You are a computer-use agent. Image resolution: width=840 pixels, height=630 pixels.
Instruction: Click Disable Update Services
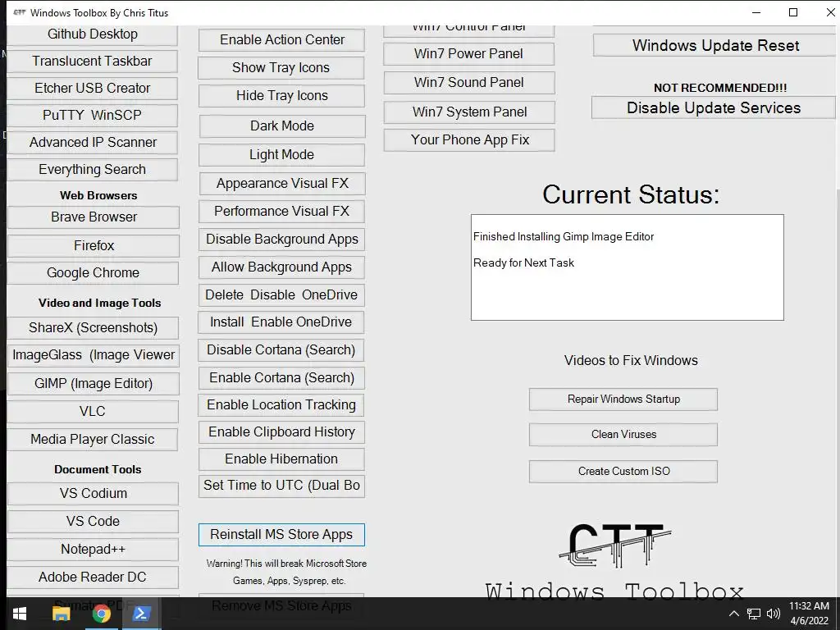click(714, 108)
